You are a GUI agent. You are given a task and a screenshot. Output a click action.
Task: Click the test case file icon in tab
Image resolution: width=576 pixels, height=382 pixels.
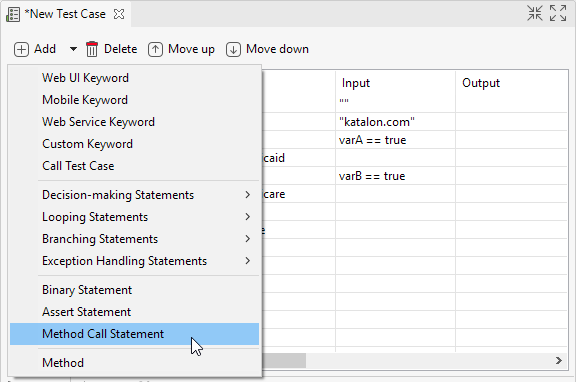[x=13, y=14]
